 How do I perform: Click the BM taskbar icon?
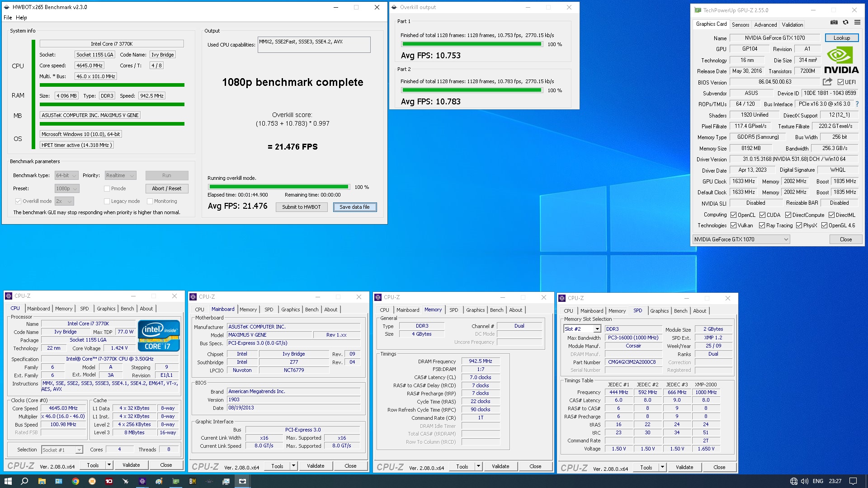[193, 481]
